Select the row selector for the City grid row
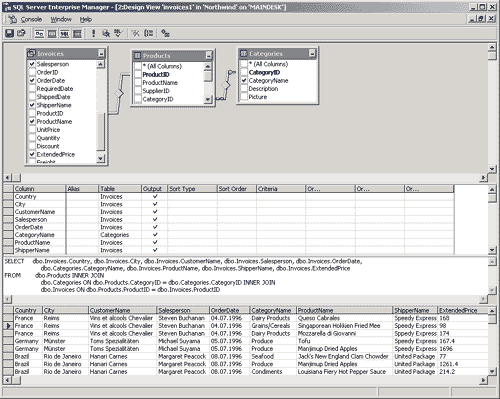 click(x=8, y=204)
